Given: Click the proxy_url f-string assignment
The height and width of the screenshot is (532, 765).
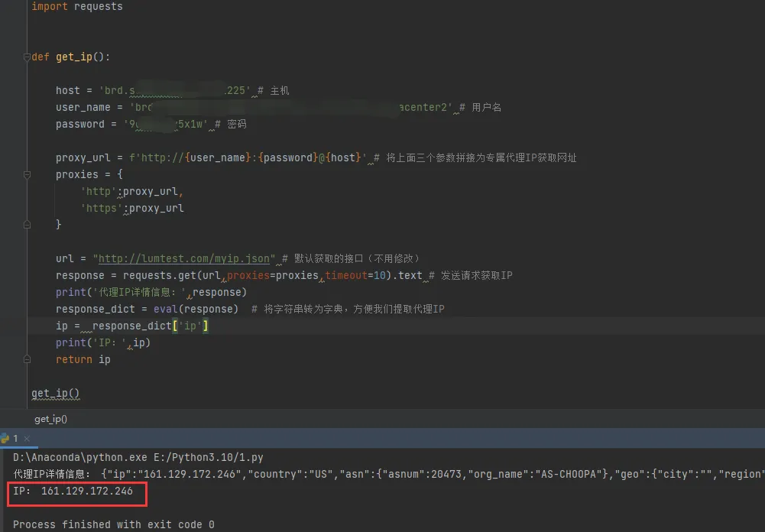Looking at the screenshot, I should click(211, 158).
